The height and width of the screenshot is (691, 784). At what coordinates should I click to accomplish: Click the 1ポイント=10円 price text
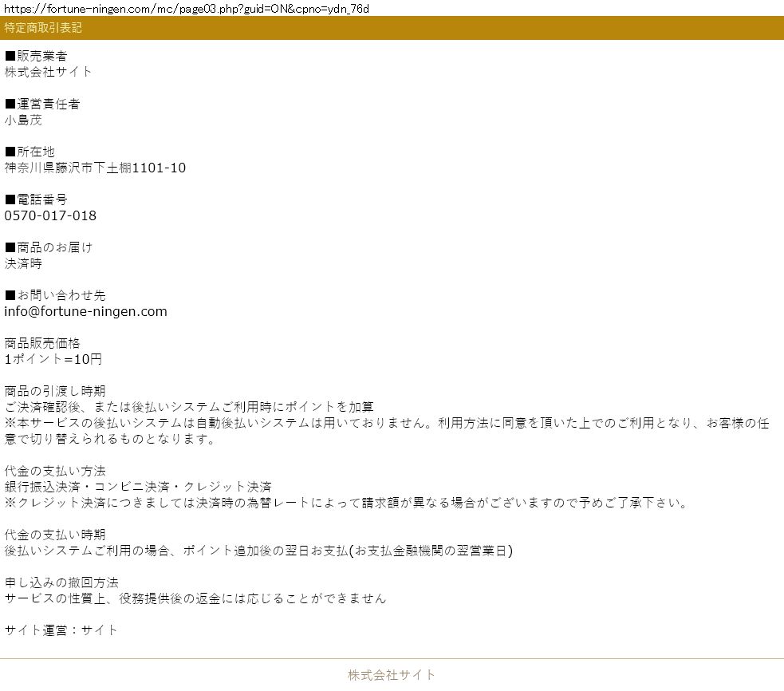pyautogui.click(x=53, y=359)
